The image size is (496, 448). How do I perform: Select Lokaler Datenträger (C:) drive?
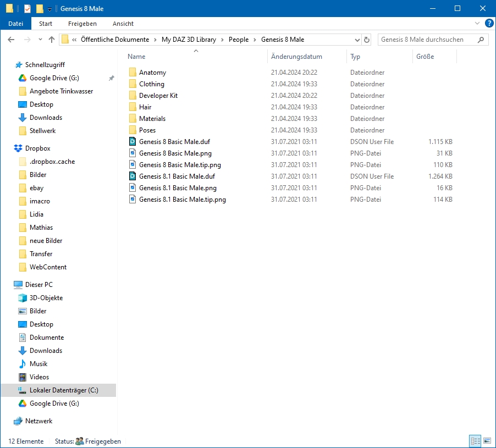pyautogui.click(x=58, y=390)
